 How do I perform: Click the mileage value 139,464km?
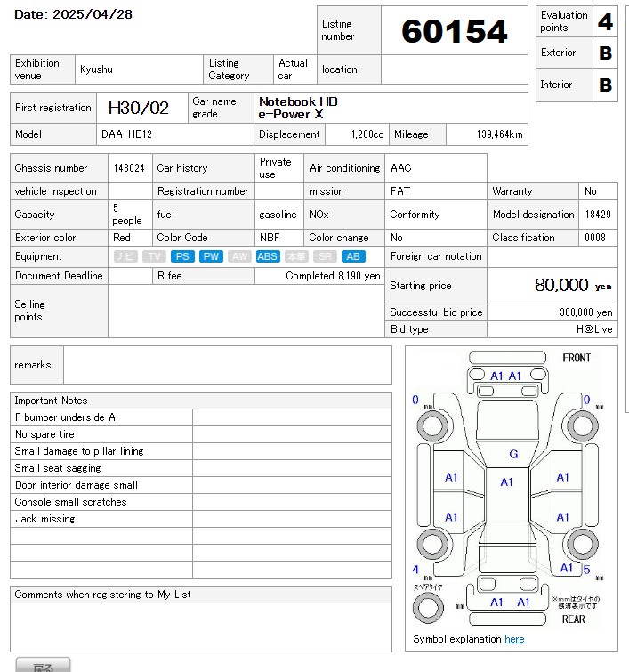500,134
